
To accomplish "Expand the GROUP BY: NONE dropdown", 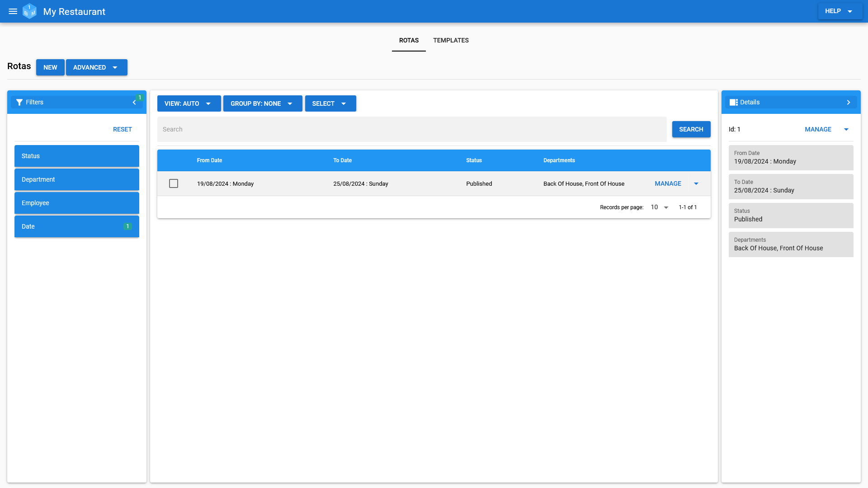I will [262, 103].
